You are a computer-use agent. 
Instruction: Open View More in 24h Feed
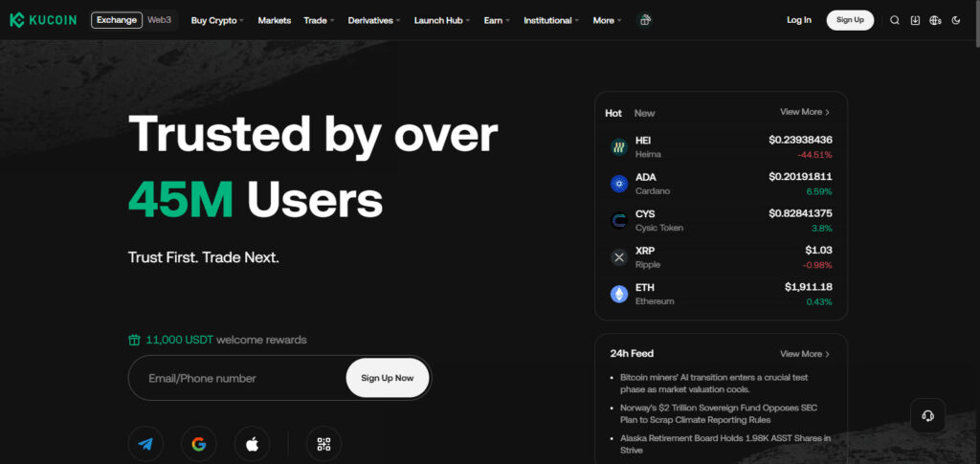click(x=805, y=353)
